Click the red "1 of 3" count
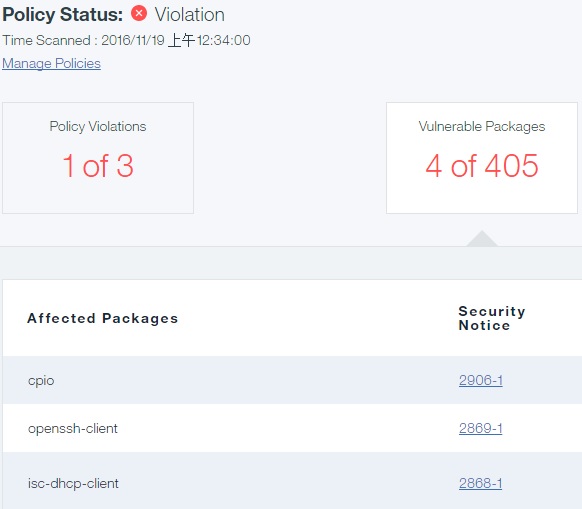The image size is (582, 509). (98, 166)
